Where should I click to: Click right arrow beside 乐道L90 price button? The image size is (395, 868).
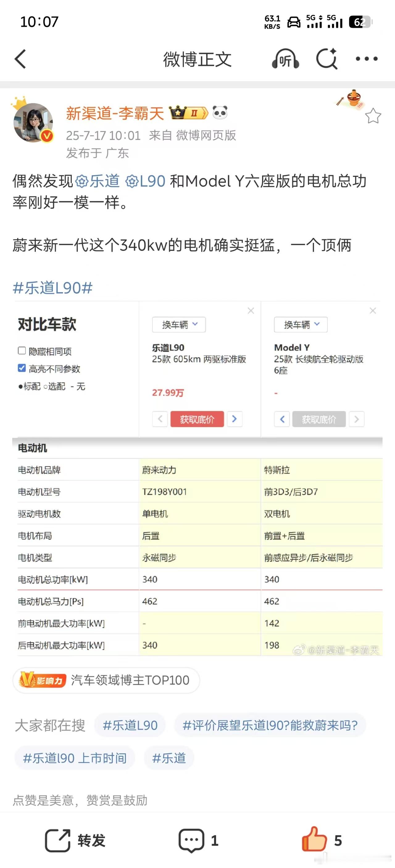pos(235,419)
